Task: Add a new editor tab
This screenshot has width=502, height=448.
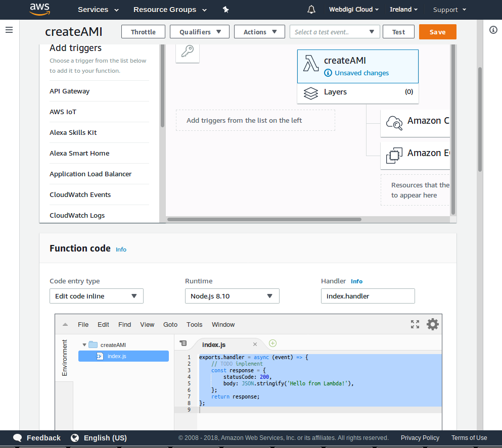Action: tap(273, 343)
